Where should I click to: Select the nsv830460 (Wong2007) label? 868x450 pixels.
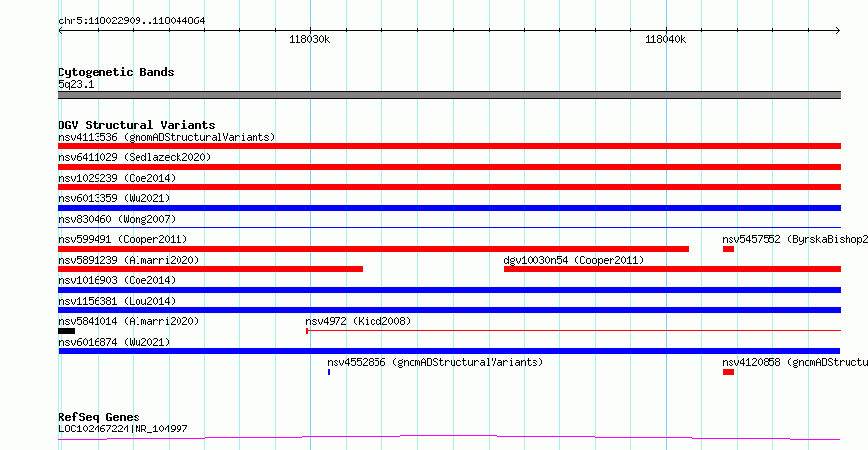(x=117, y=219)
